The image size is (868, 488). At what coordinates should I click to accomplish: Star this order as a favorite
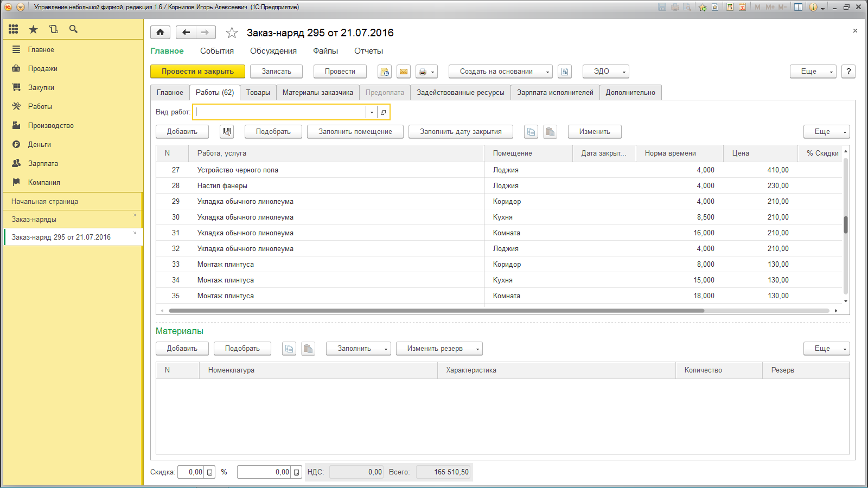pos(232,33)
